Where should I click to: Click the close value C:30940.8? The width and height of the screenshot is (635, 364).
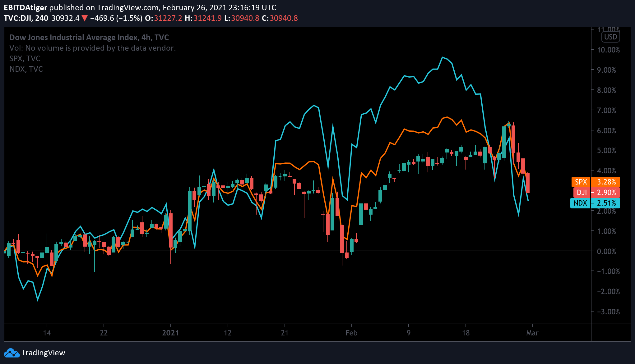click(x=280, y=18)
